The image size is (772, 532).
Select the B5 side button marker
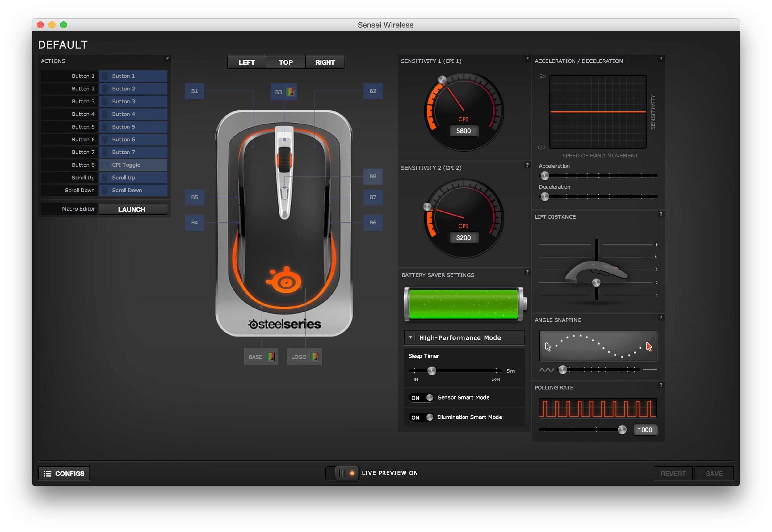pos(194,197)
